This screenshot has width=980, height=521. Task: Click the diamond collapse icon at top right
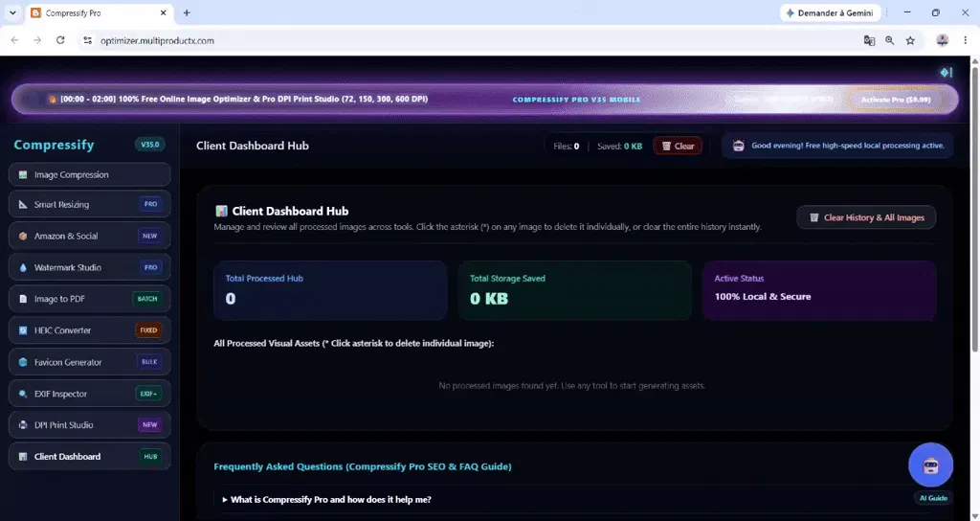click(x=947, y=73)
